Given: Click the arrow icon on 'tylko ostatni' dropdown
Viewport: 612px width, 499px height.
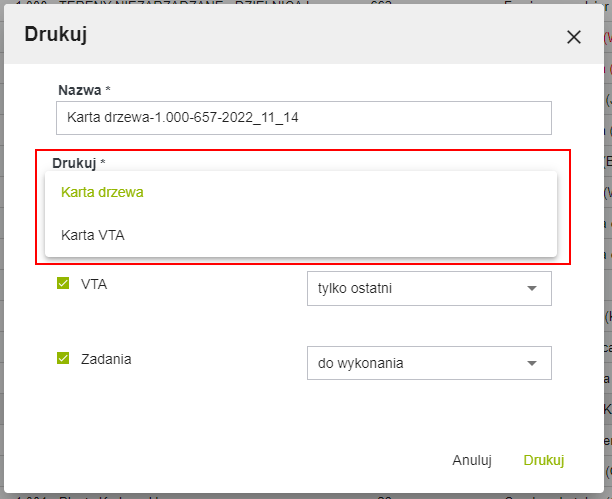Looking at the screenshot, I should click(x=531, y=289).
